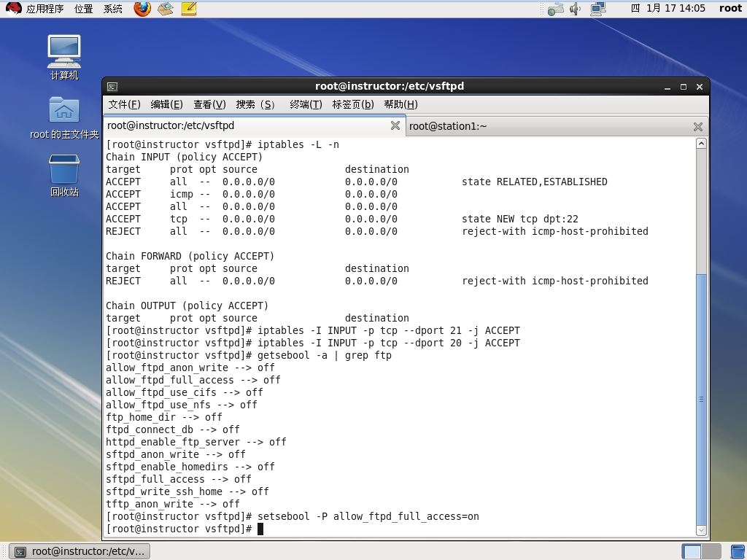Click the 'Chain OUTPUT (policy ACCEPT)' line

[187, 306]
